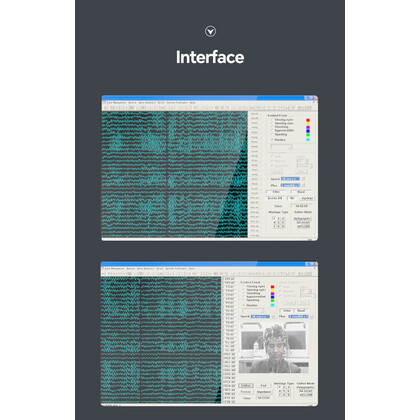
Task: Click blue event swatch in window without video
Action: pyautogui.click(x=308, y=131)
